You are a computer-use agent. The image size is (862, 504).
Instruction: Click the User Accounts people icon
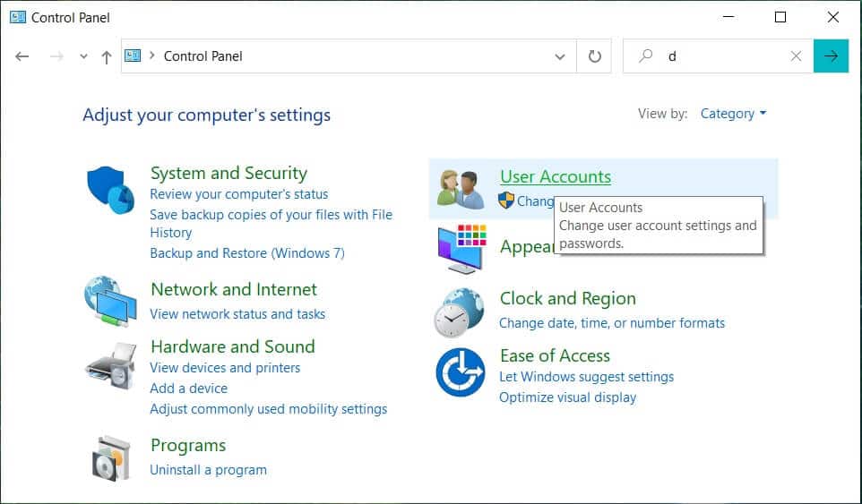point(461,188)
